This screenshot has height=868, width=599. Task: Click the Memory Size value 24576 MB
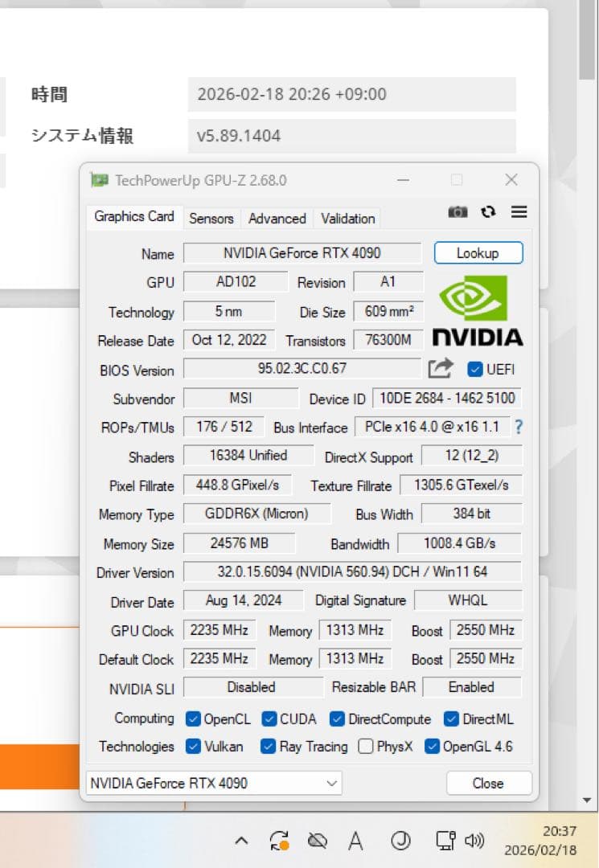239,543
